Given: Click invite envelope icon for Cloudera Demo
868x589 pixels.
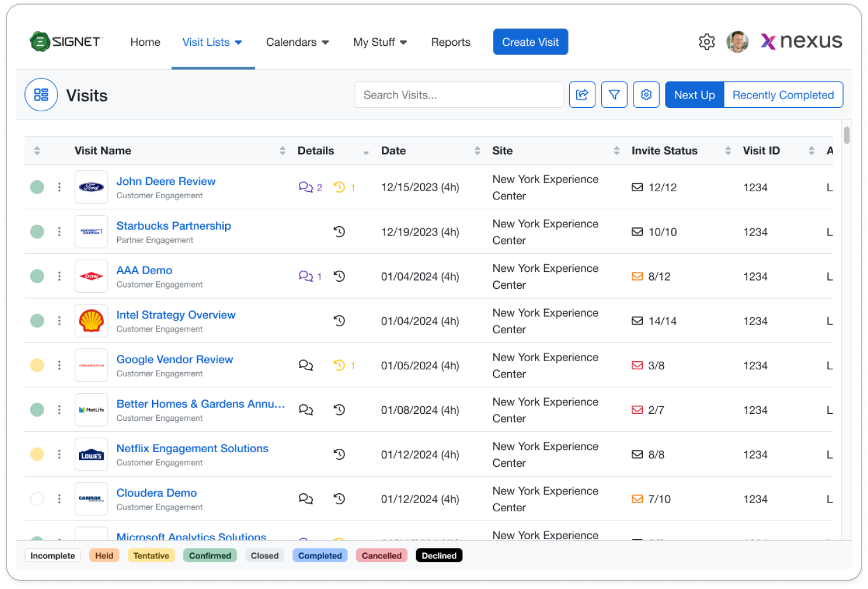Looking at the screenshot, I should 637,499.
